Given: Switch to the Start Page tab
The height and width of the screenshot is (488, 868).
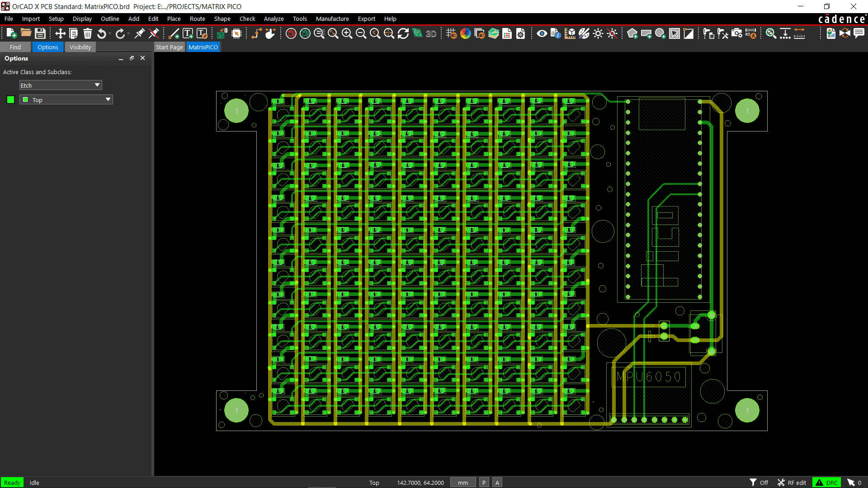Looking at the screenshot, I should click(x=169, y=47).
